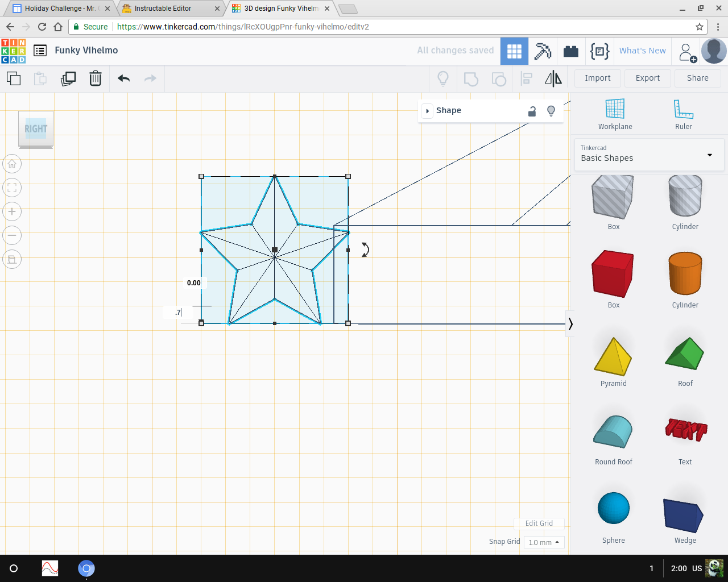Open the Chrome browser shelf icon
Screen dimensions: 728x582
pos(86,568)
